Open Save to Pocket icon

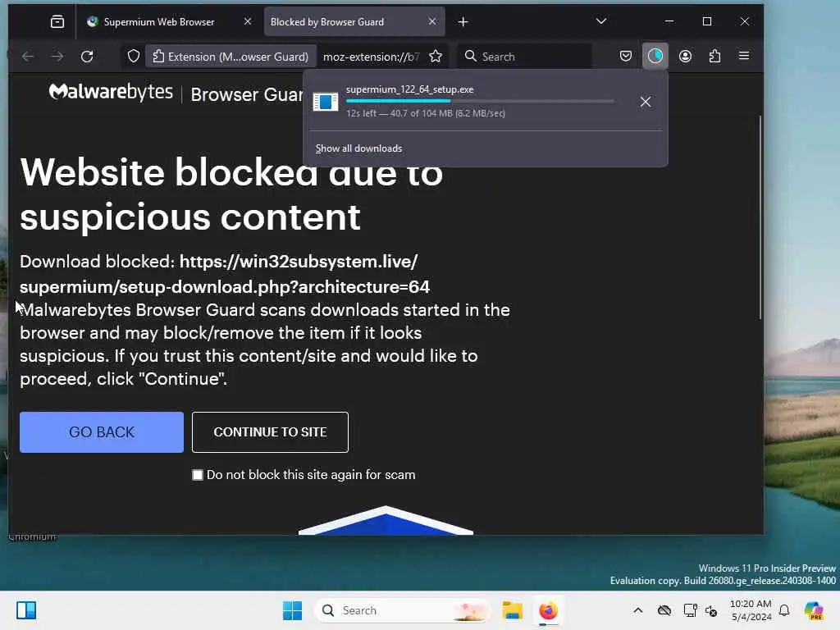coord(626,57)
